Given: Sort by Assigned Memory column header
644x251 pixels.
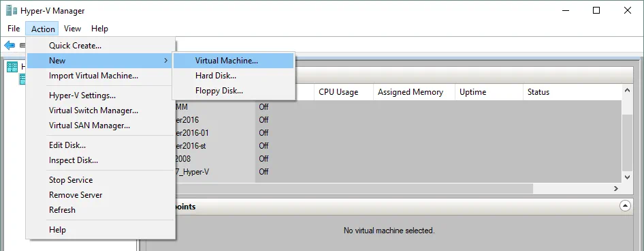Looking at the screenshot, I should click(414, 92).
